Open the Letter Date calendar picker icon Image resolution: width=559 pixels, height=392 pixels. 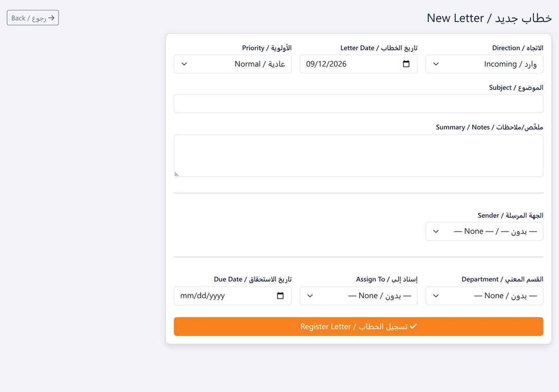[406, 64]
